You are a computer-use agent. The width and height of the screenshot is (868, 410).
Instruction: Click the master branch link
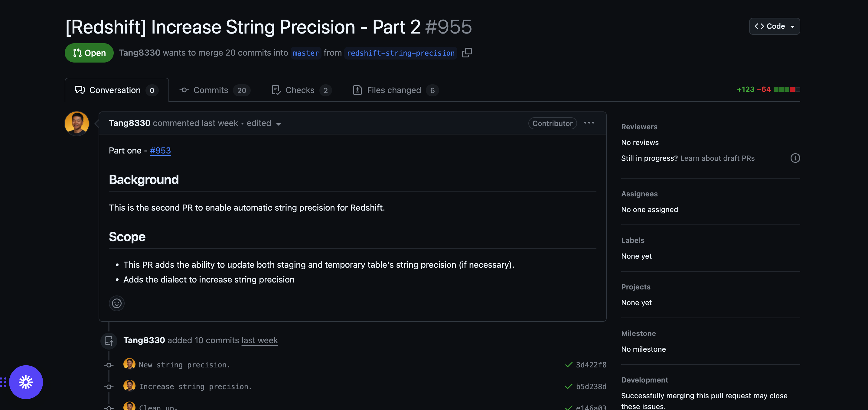pyautogui.click(x=306, y=53)
